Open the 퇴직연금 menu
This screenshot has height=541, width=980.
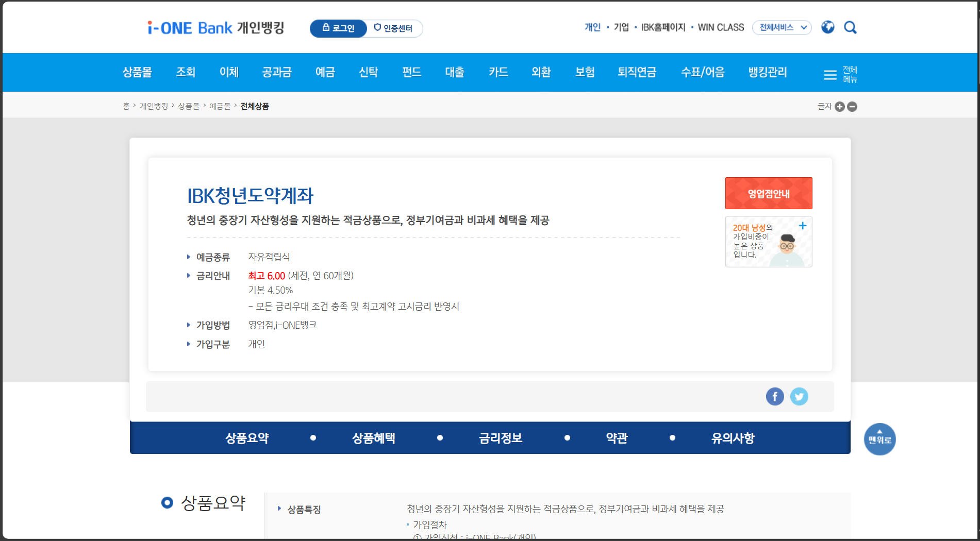pos(637,72)
